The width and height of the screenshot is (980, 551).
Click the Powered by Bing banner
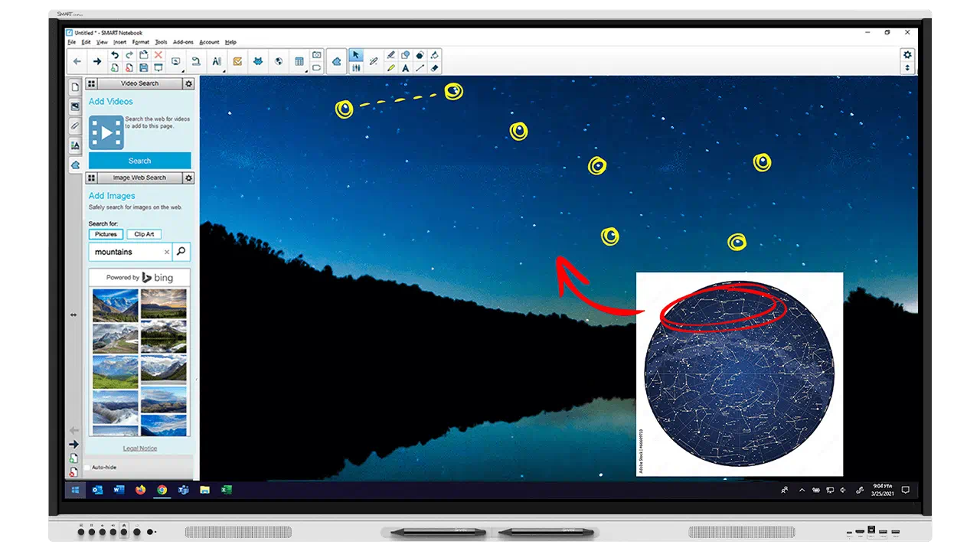pyautogui.click(x=139, y=277)
